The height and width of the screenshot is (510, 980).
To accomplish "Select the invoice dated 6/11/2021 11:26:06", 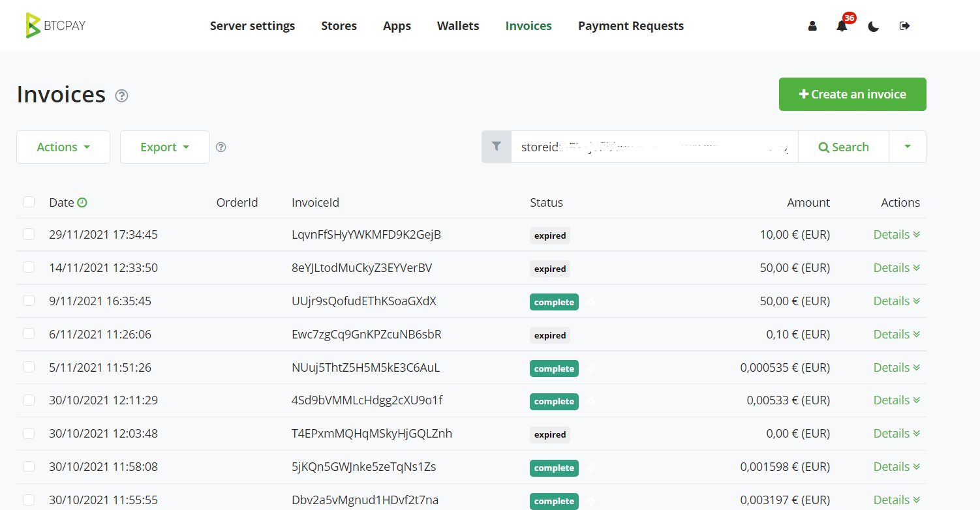I will click(29, 334).
